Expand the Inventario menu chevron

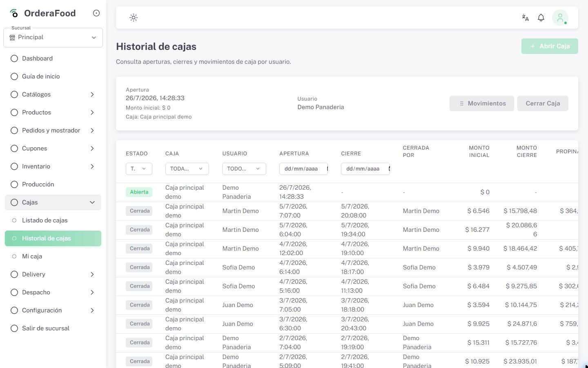tap(92, 166)
